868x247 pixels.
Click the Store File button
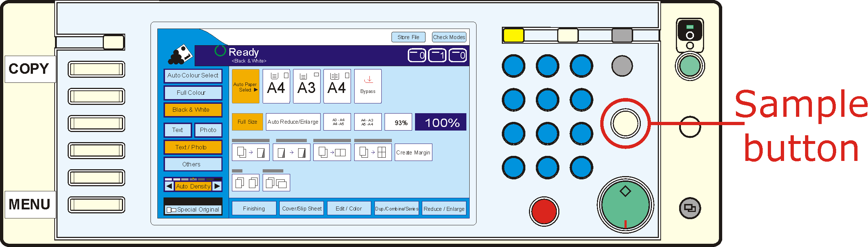408,37
